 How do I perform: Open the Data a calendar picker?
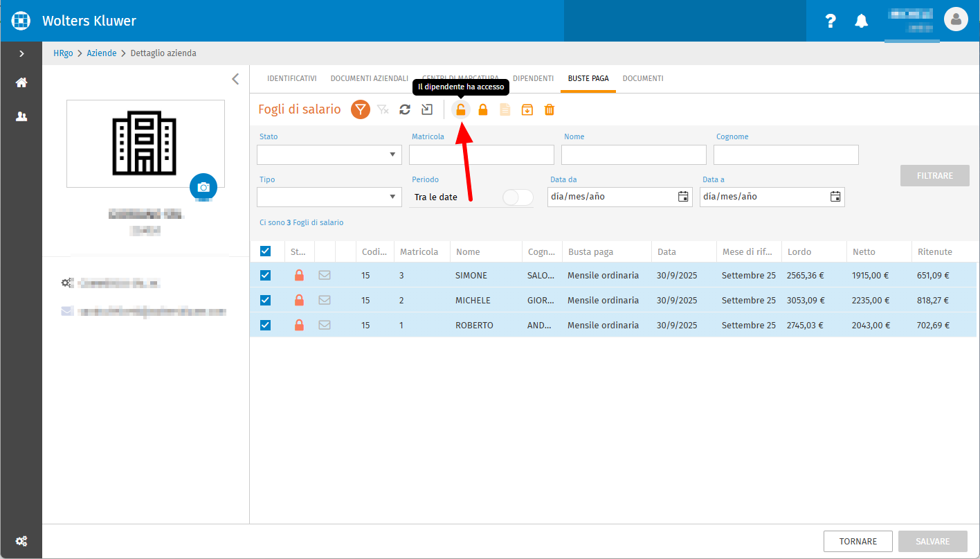[835, 197]
